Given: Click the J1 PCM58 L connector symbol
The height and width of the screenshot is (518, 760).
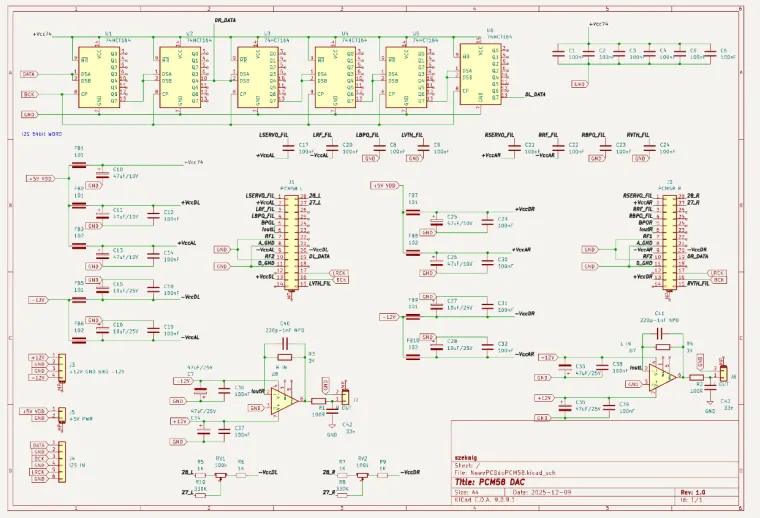Looking at the screenshot, I should tap(291, 242).
